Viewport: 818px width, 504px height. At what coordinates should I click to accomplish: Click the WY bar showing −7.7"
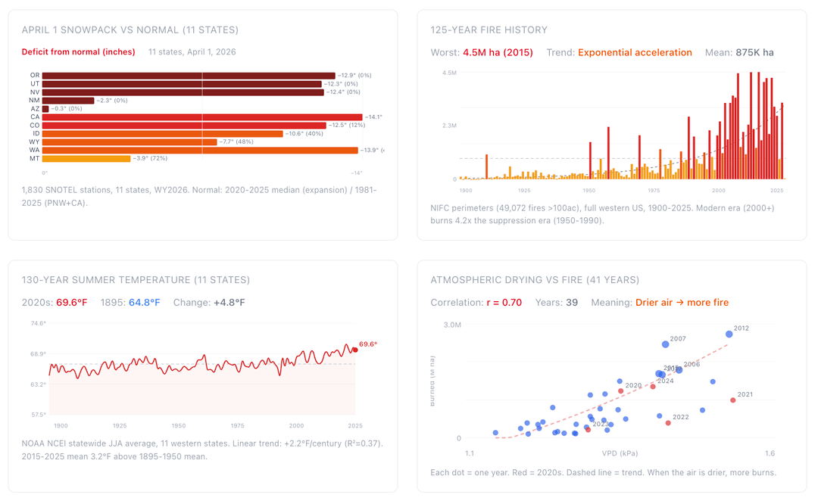coord(130,142)
